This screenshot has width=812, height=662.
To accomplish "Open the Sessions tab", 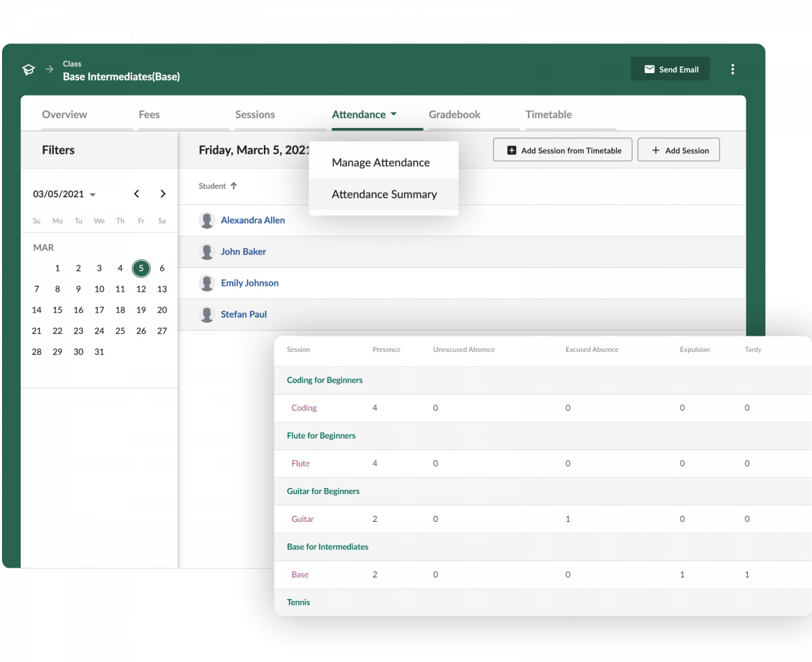I will point(255,114).
